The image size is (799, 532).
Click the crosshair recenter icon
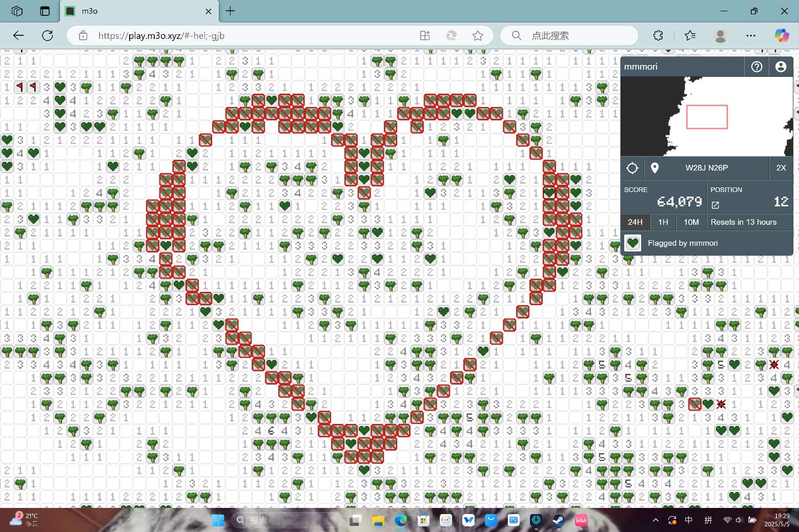coord(632,168)
